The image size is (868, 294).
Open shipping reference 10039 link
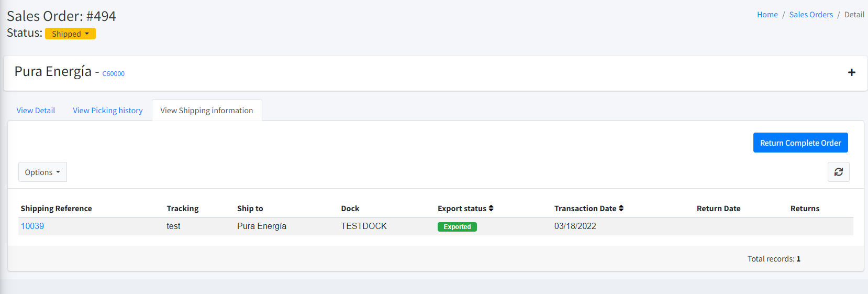[x=32, y=226]
